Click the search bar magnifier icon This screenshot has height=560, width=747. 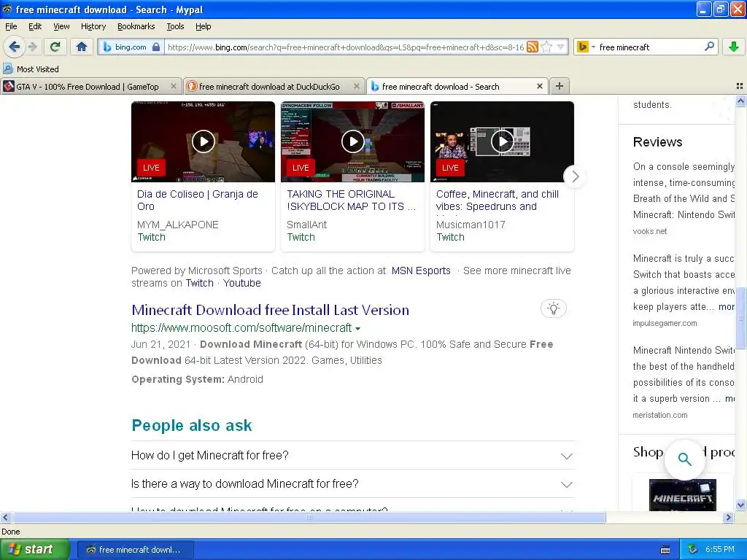click(x=709, y=47)
